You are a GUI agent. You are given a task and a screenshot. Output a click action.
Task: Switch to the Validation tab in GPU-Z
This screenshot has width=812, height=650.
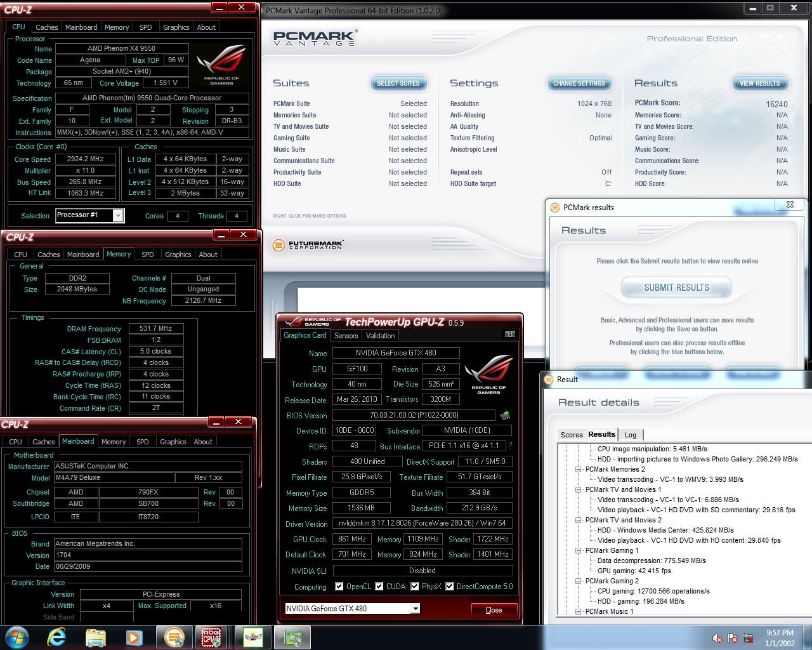(380, 336)
